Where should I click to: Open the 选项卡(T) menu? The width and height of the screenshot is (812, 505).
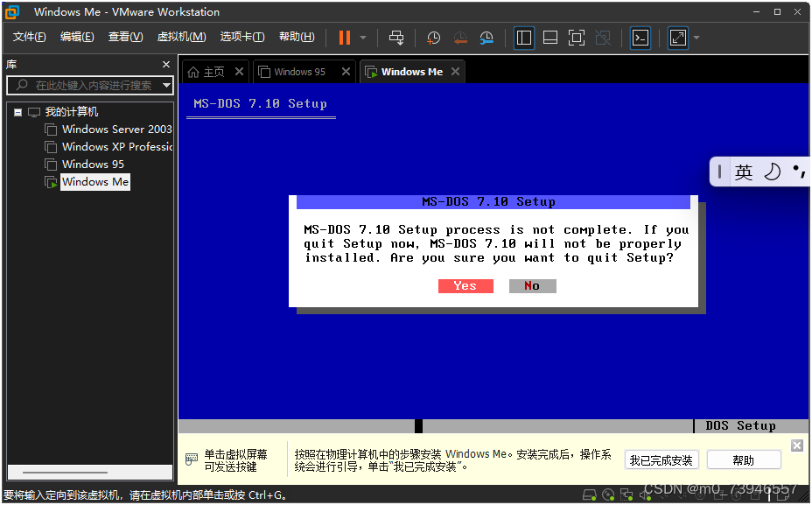pos(241,37)
